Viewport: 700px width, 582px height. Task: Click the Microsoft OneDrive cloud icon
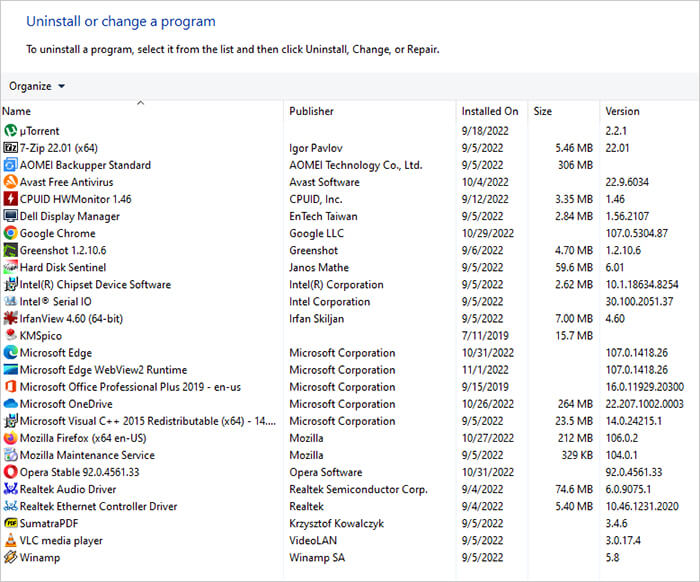[x=10, y=404]
